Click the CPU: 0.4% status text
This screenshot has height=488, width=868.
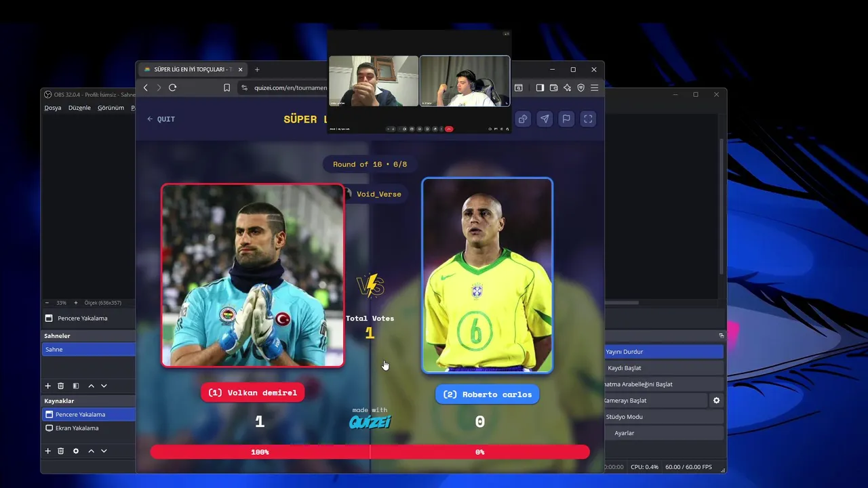(x=645, y=467)
